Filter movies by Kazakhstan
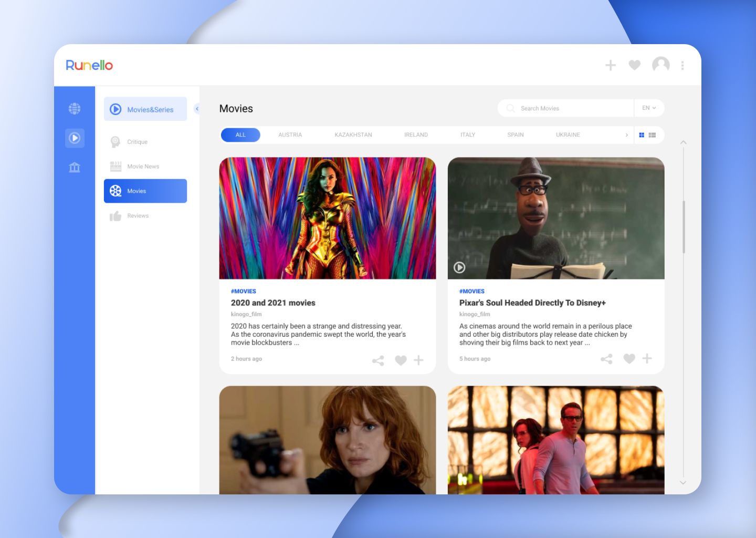 [x=353, y=135]
